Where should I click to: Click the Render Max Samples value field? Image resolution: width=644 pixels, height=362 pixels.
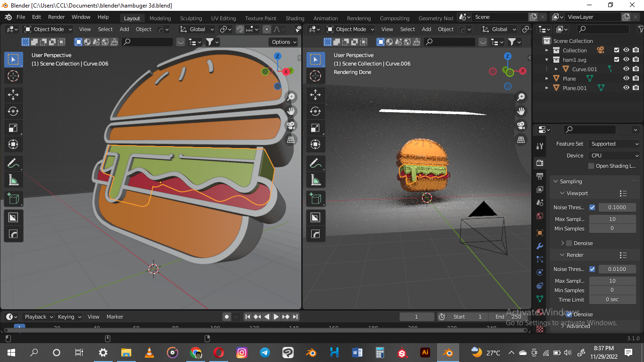(x=612, y=281)
